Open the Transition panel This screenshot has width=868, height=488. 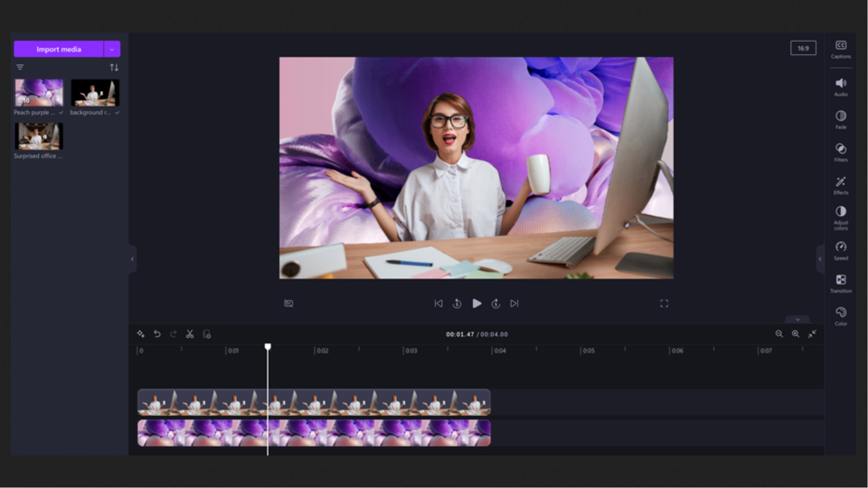[840, 283]
